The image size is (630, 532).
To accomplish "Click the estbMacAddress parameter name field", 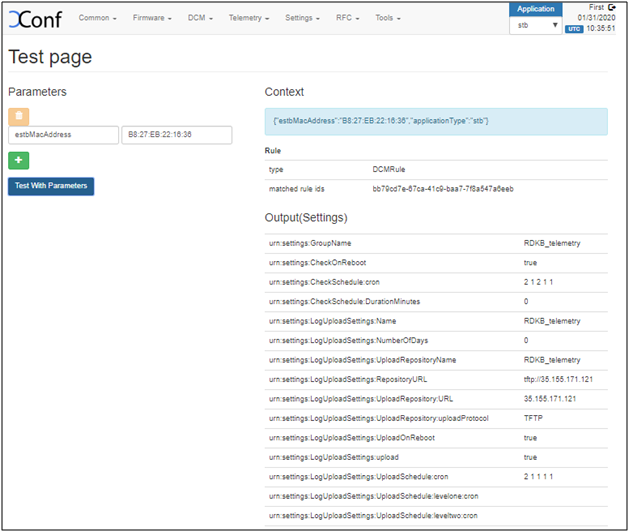I will point(62,135).
